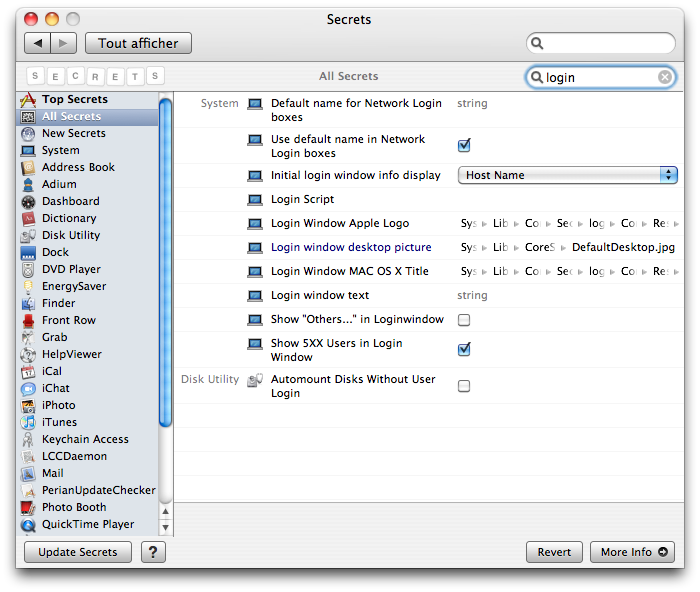Open the Address Book icon
The width and height of the screenshot is (700, 592).
pos(28,167)
